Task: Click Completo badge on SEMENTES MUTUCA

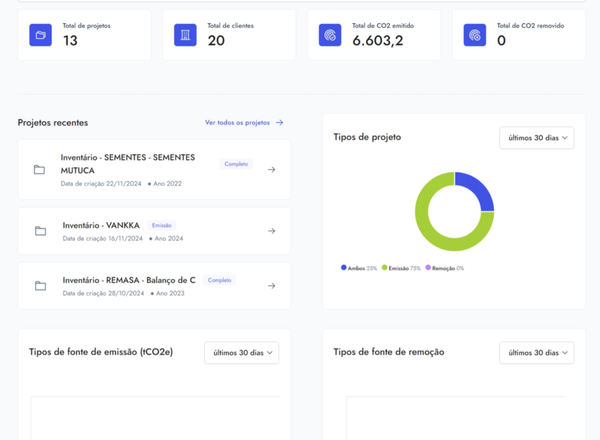Action: (x=236, y=164)
